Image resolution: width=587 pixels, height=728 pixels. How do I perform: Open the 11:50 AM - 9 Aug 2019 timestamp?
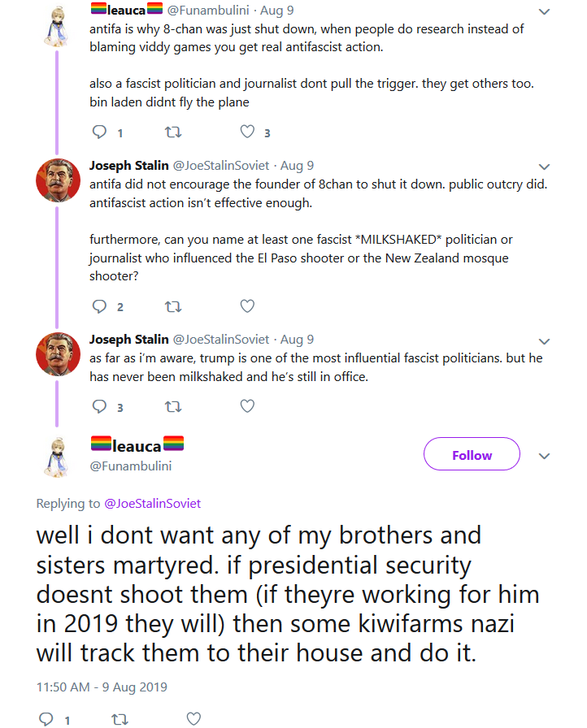(x=102, y=687)
